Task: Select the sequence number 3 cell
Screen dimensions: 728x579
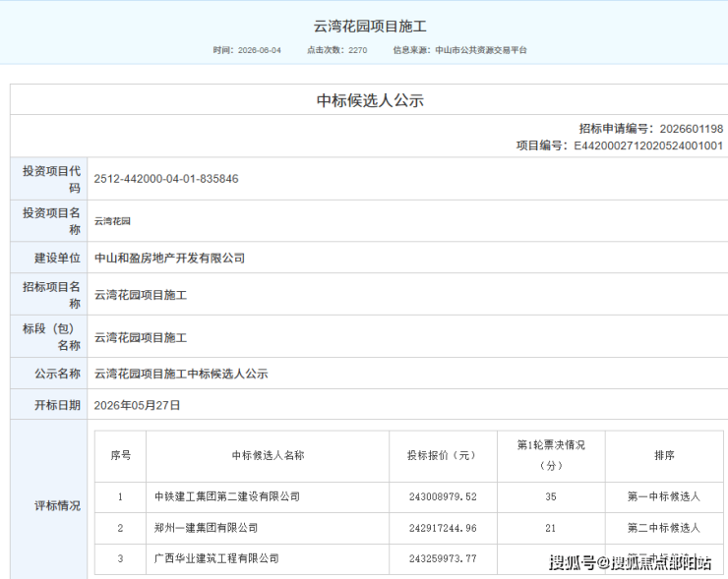Action: (120, 559)
